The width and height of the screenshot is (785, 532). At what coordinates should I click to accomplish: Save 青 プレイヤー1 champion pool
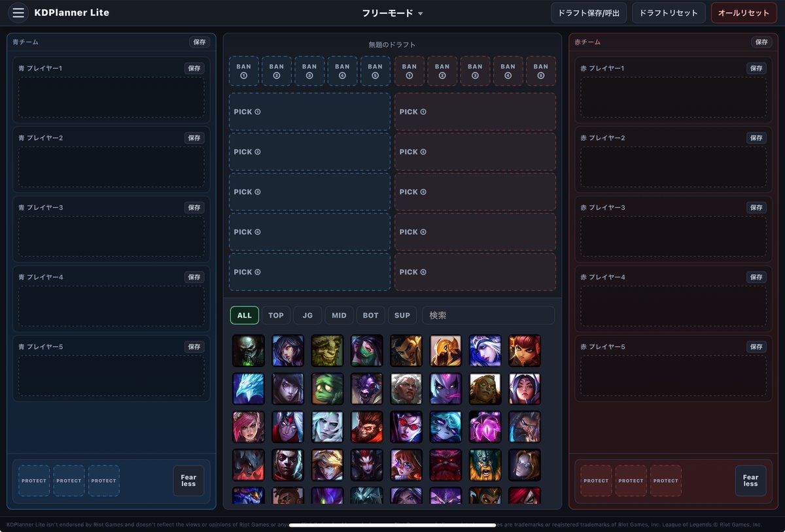[194, 68]
